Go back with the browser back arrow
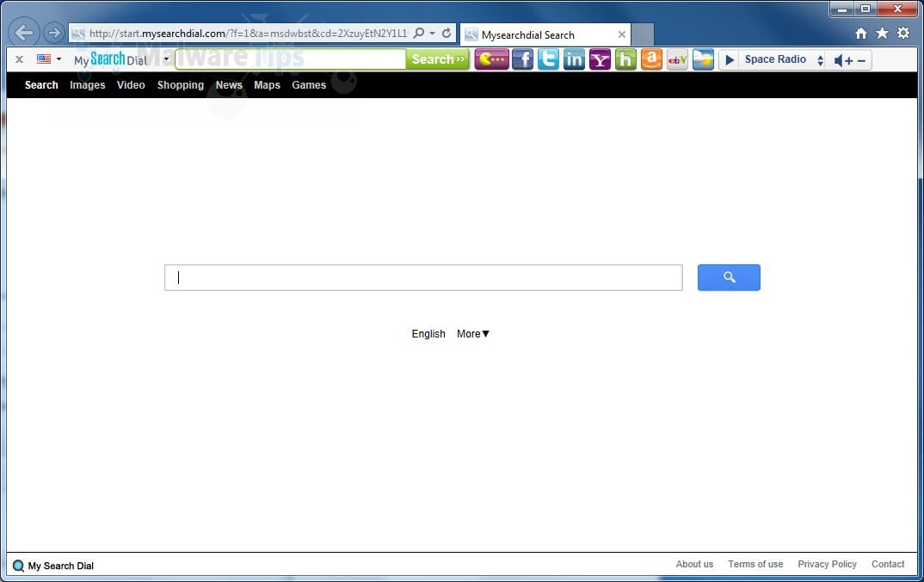 click(24, 32)
